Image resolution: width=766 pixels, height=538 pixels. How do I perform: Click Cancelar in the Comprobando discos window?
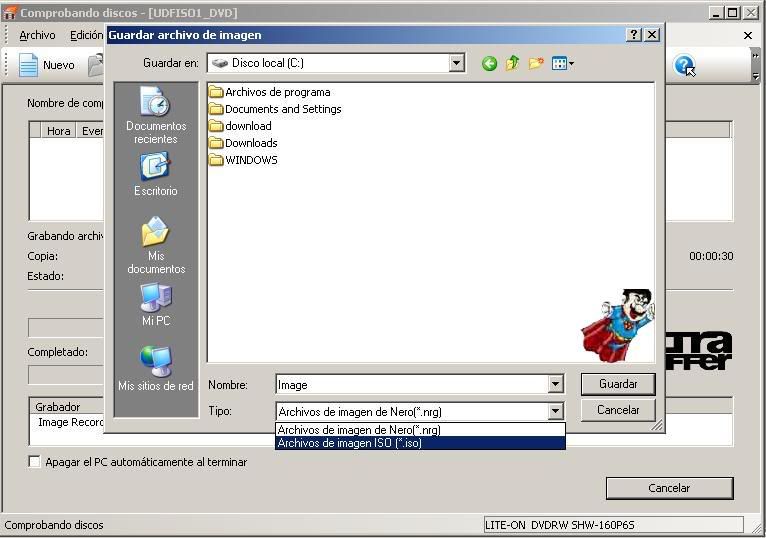coord(669,488)
